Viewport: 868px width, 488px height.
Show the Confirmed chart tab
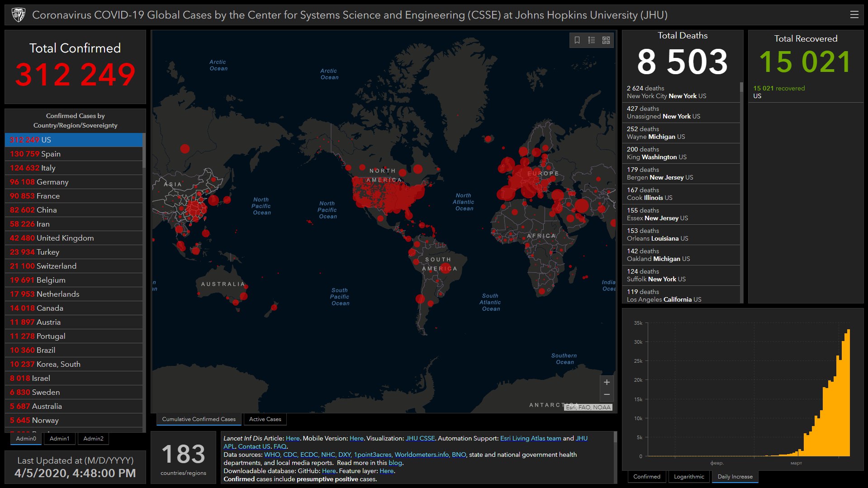[x=647, y=477]
